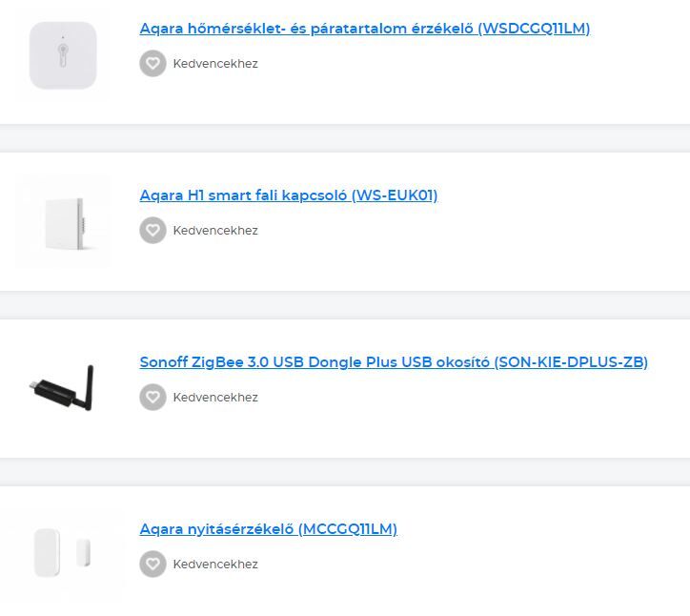Click the Aqara H1 wall switch image

pyautogui.click(x=63, y=222)
